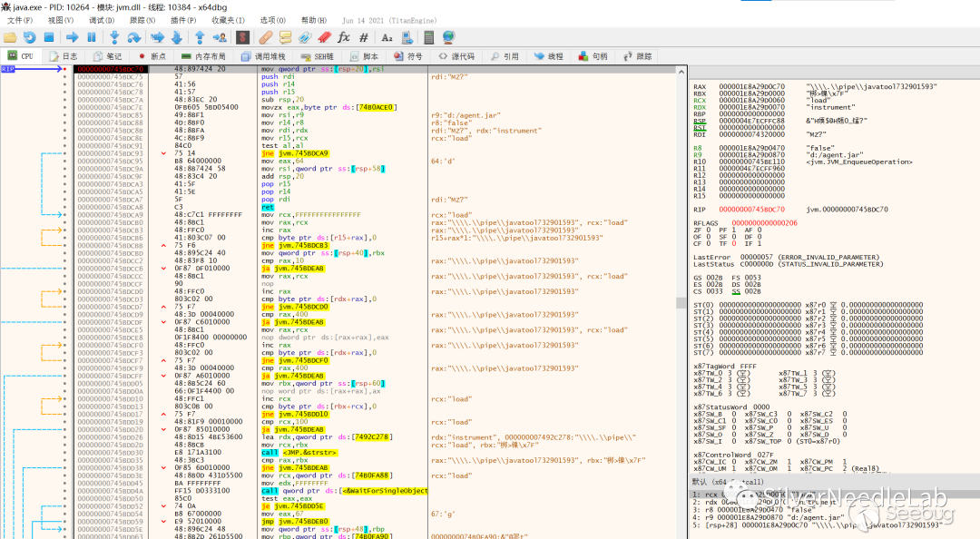The width and height of the screenshot is (980, 539).
Task: Click the disassembly vertical scrollbar
Action: click(x=681, y=299)
